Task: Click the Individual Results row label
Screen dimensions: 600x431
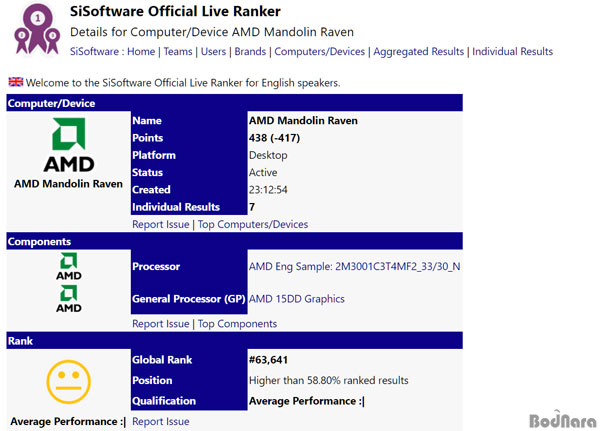Action: (x=176, y=207)
